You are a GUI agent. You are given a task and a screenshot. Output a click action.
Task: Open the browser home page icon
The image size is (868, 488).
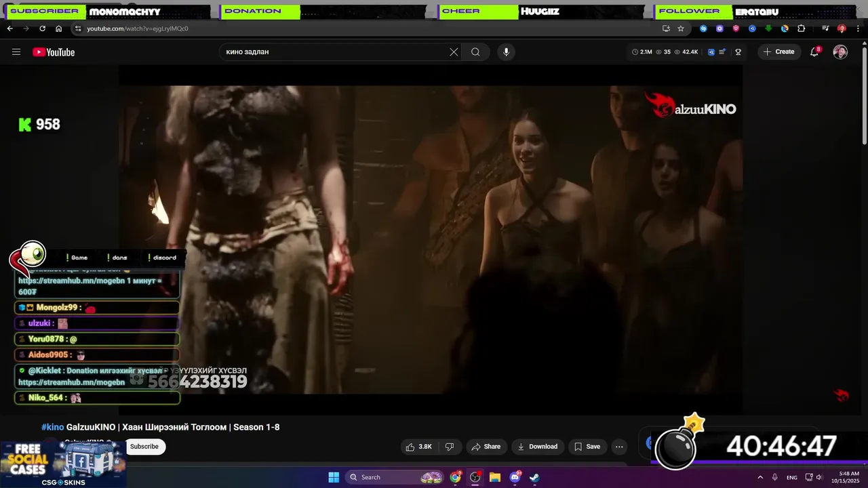[x=58, y=28]
